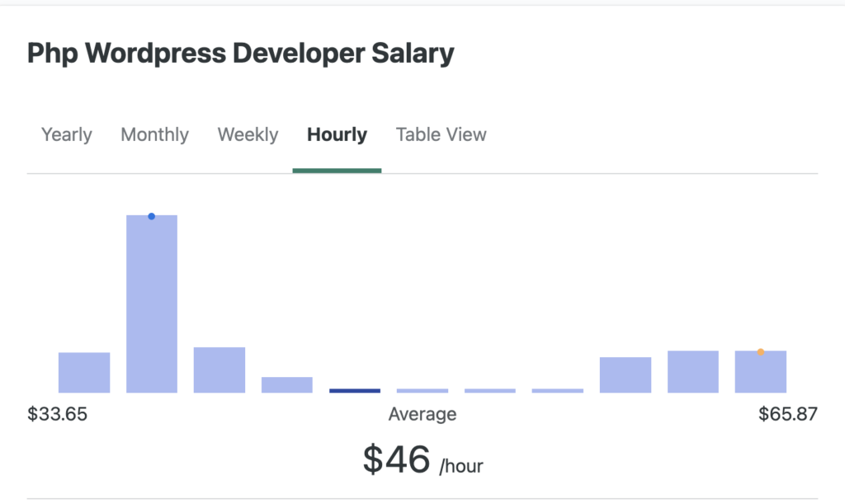Click the orange dot on rightmost bar
845x504 pixels.
point(761,351)
